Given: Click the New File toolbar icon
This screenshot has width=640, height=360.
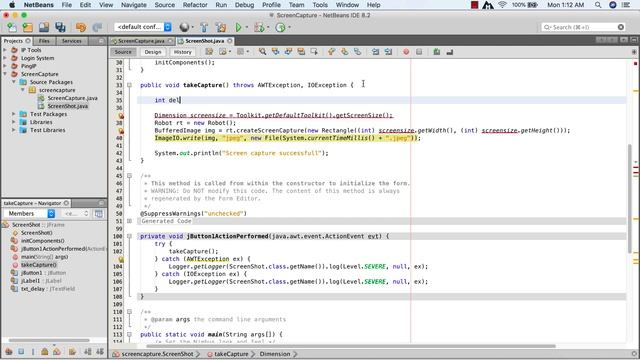Looking at the screenshot, I should 12,27.
